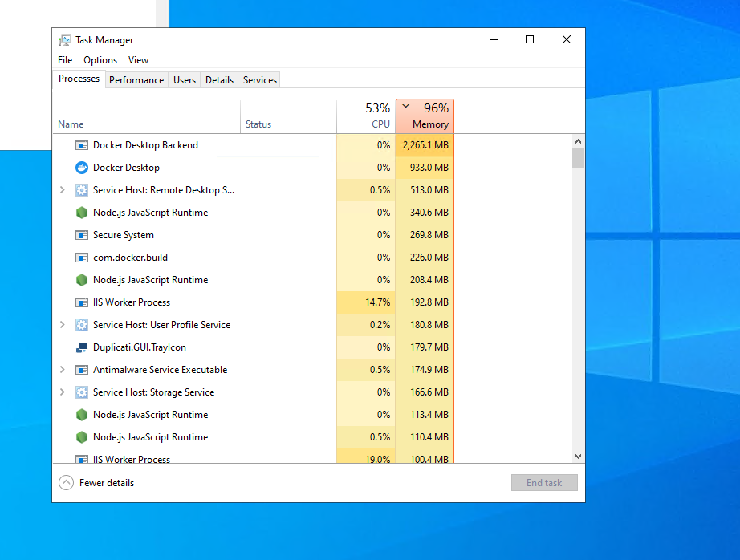Click the IIS Worker Process icon at 192.8 MB
This screenshot has height=560, width=740.
[82, 302]
